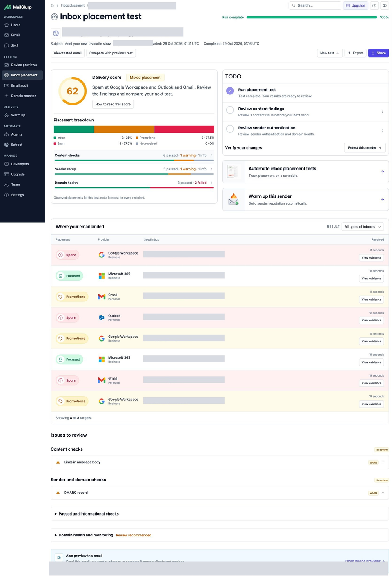Click the top bar Upgrade button
This screenshot has height=576, width=392.
point(356,6)
